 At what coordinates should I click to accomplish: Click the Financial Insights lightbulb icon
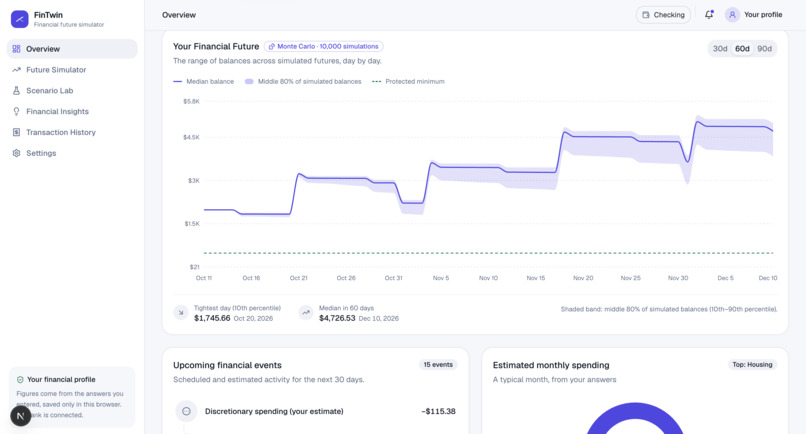click(x=16, y=112)
